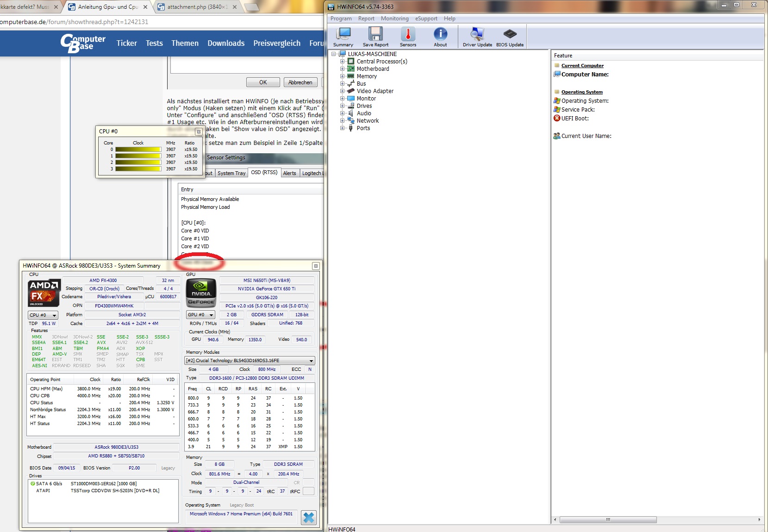Select the Video Adapter tree node
This screenshot has width=768, height=532.
pos(375,91)
